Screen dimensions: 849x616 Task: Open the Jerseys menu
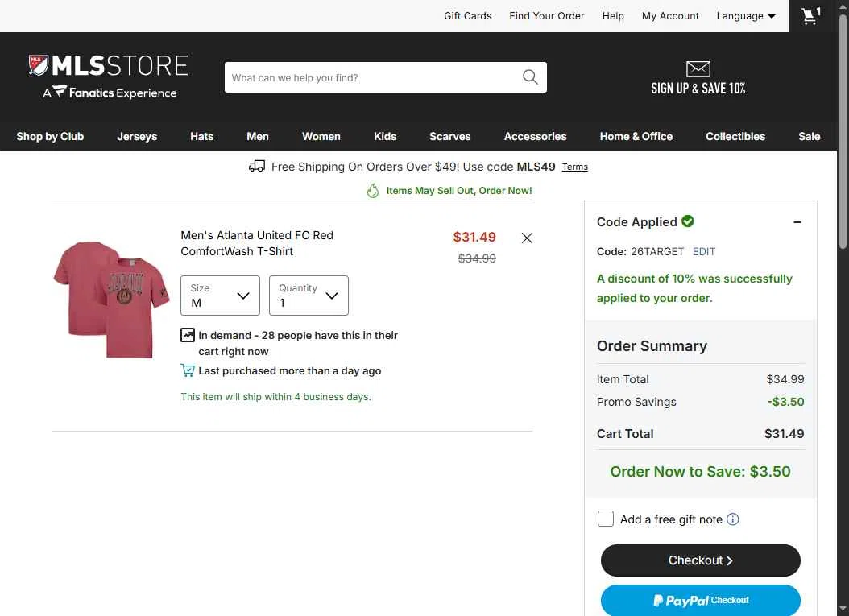point(137,136)
